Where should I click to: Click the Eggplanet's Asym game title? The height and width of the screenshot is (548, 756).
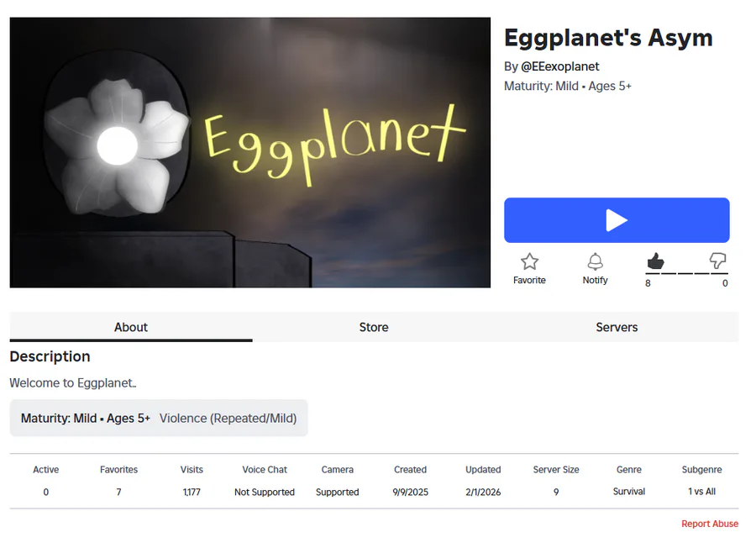click(608, 38)
